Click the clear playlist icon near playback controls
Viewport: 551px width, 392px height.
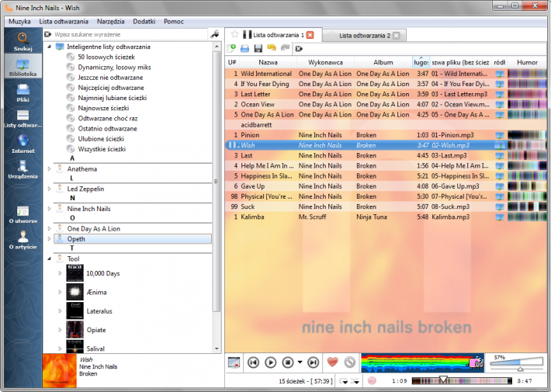tap(234, 363)
